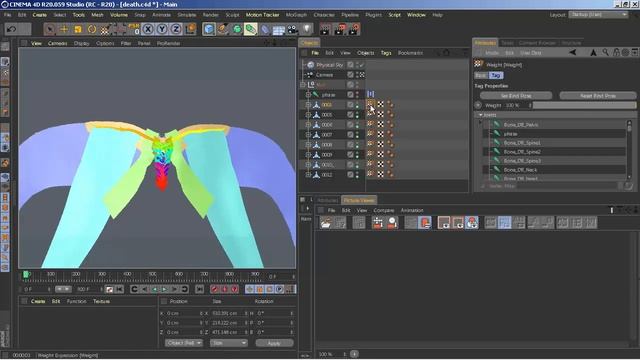Click the Attributes search magnifier icon
This screenshot has width=640, height=360.
click(x=605, y=52)
